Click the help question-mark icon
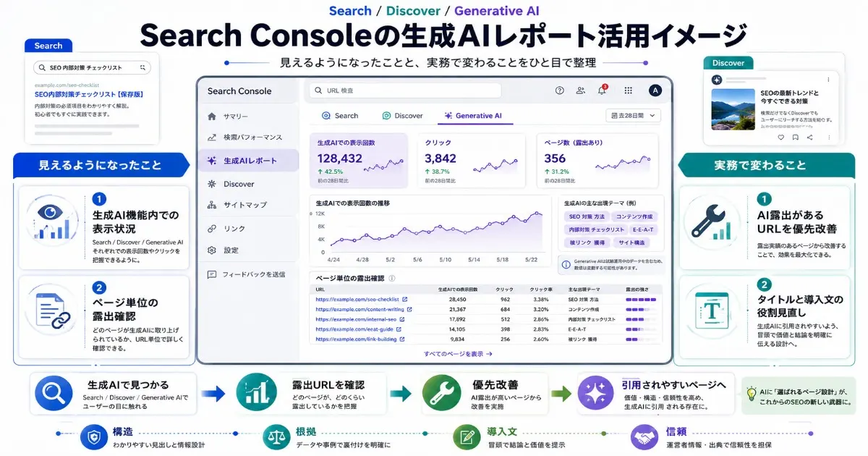Screen dimensions: 868x456 [x=559, y=90]
